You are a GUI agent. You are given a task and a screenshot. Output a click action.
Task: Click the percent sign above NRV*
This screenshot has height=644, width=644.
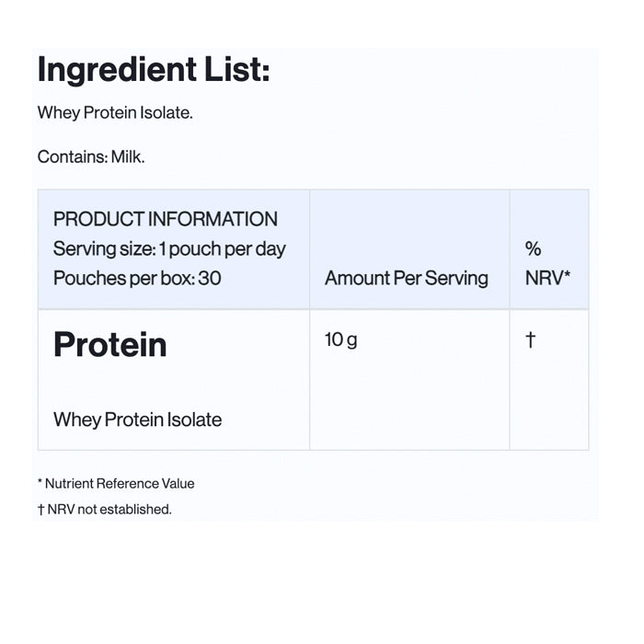tap(533, 248)
